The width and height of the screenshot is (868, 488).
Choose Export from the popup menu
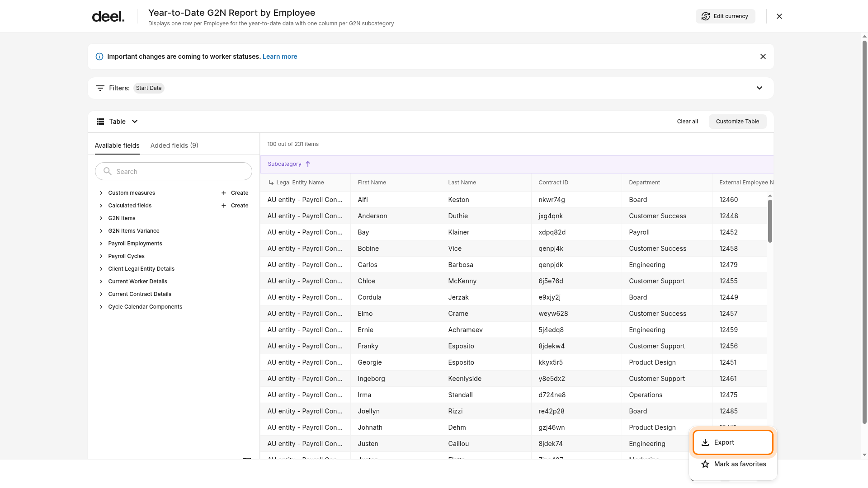[x=733, y=442]
